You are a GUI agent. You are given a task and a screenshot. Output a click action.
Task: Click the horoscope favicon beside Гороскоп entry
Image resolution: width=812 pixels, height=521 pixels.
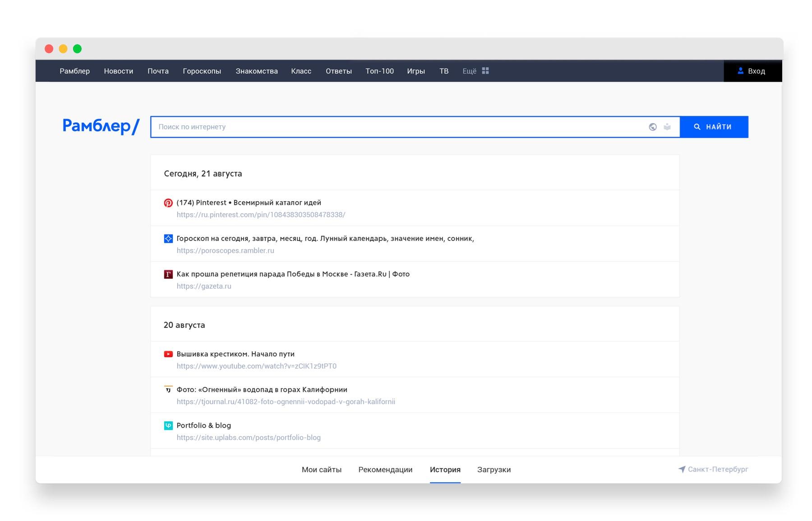(168, 239)
